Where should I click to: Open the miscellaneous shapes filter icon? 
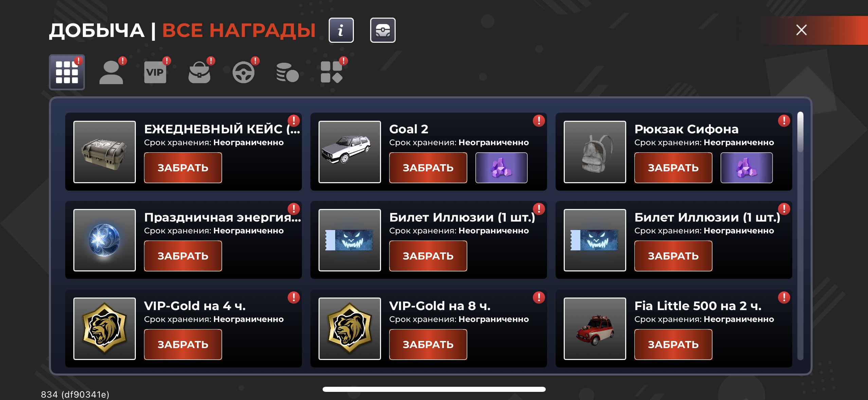(x=332, y=72)
